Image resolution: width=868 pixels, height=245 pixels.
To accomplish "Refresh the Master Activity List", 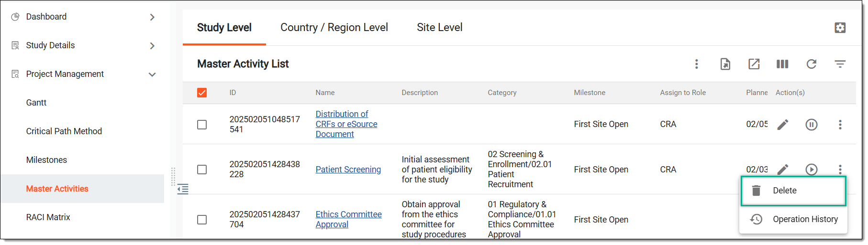I will tap(811, 64).
